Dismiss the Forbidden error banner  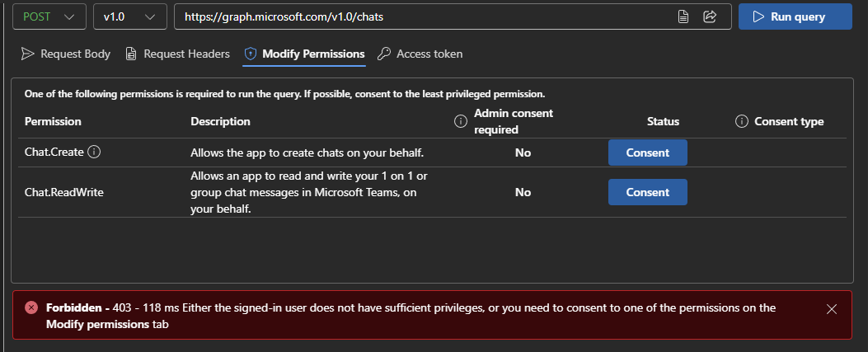click(831, 309)
